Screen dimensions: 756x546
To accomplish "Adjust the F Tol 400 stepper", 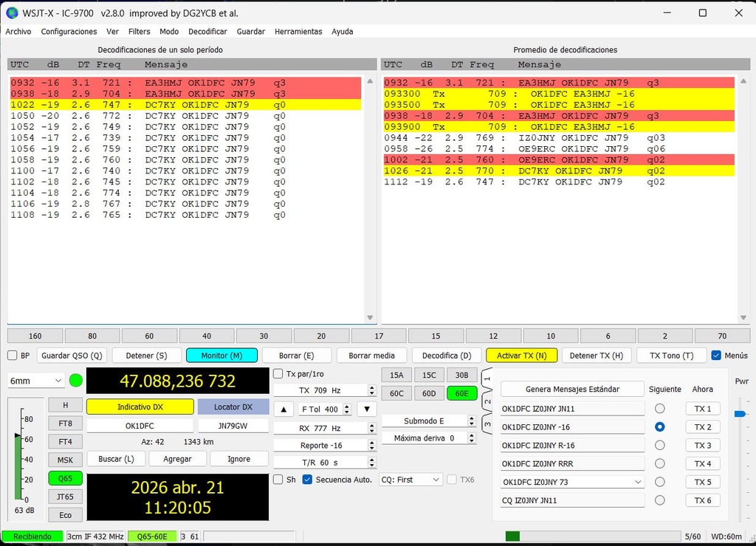I will [x=347, y=409].
